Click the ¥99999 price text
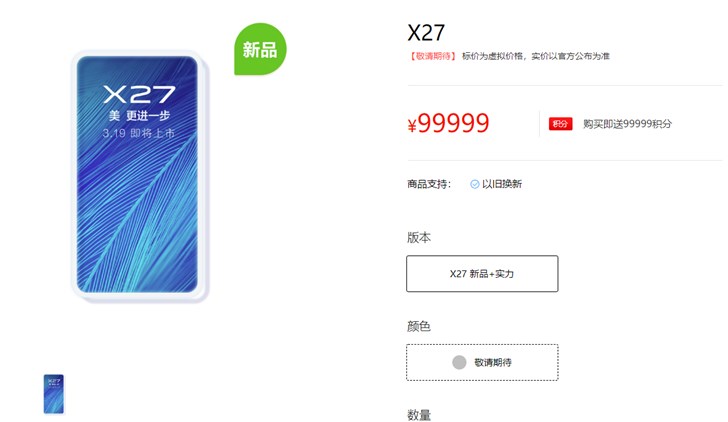 pos(448,123)
